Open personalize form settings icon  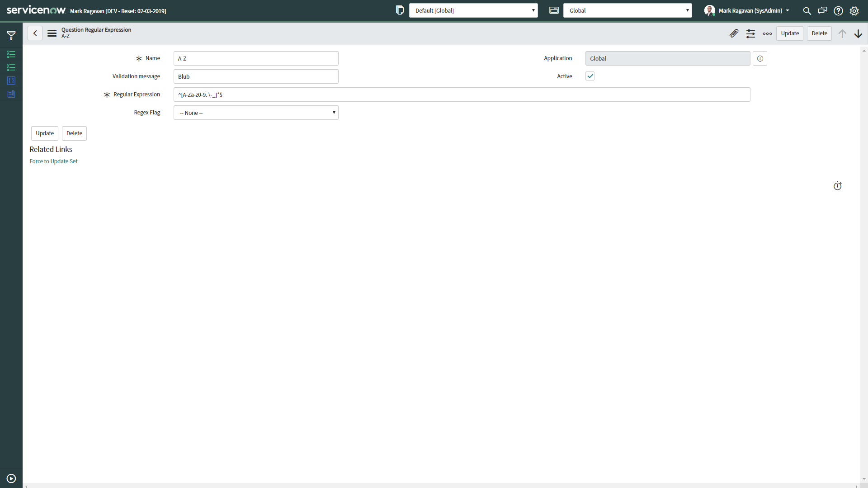point(750,33)
